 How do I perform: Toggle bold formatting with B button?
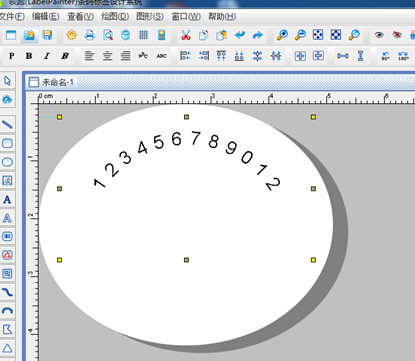pos(29,56)
